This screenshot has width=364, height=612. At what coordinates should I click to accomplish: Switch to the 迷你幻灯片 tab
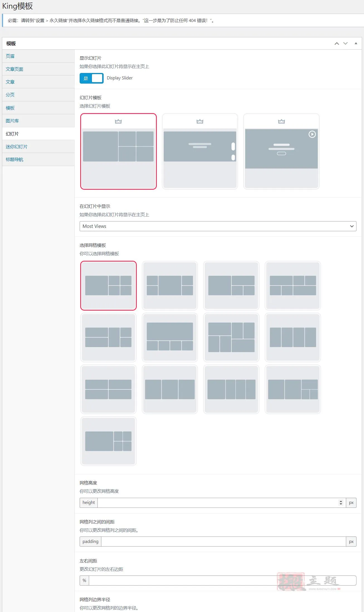17,147
